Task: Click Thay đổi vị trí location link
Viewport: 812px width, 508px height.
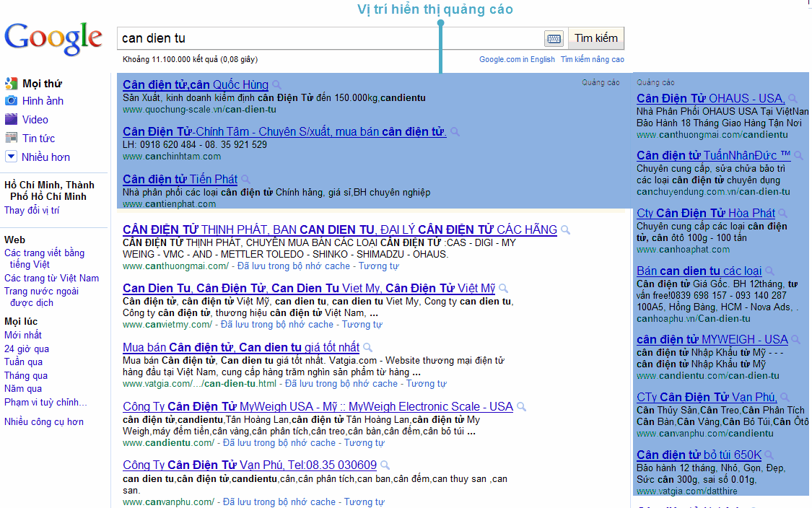Action: (x=32, y=211)
